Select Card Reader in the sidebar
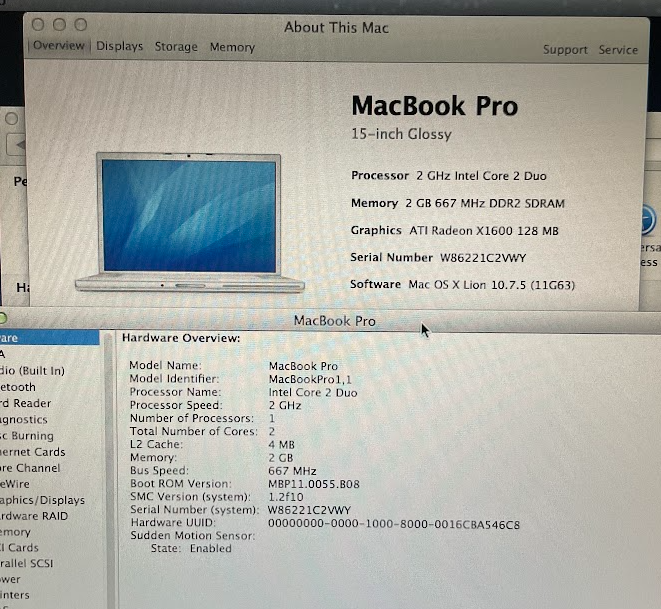 [x=25, y=403]
